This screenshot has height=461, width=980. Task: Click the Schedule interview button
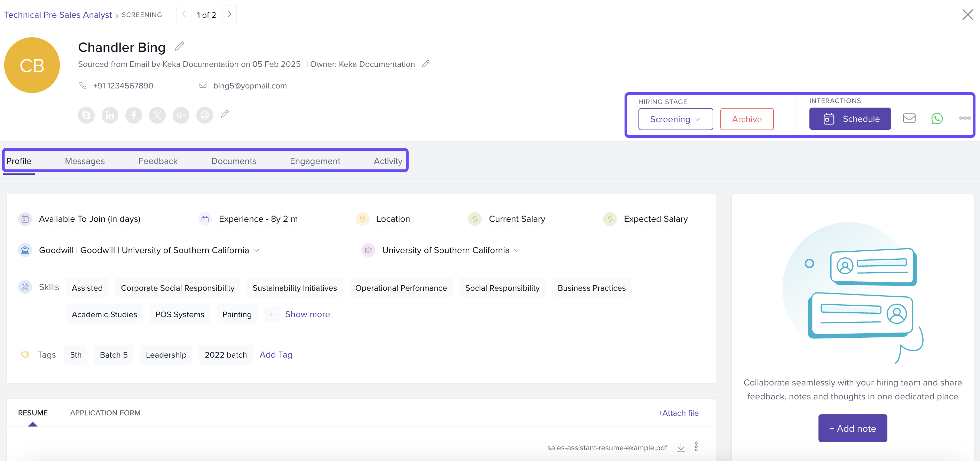849,119
